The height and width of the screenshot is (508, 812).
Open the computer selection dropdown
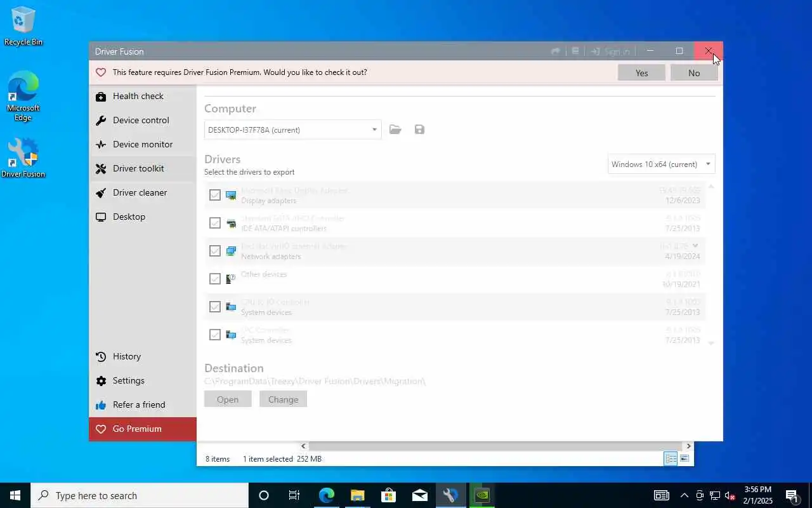(292, 130)
